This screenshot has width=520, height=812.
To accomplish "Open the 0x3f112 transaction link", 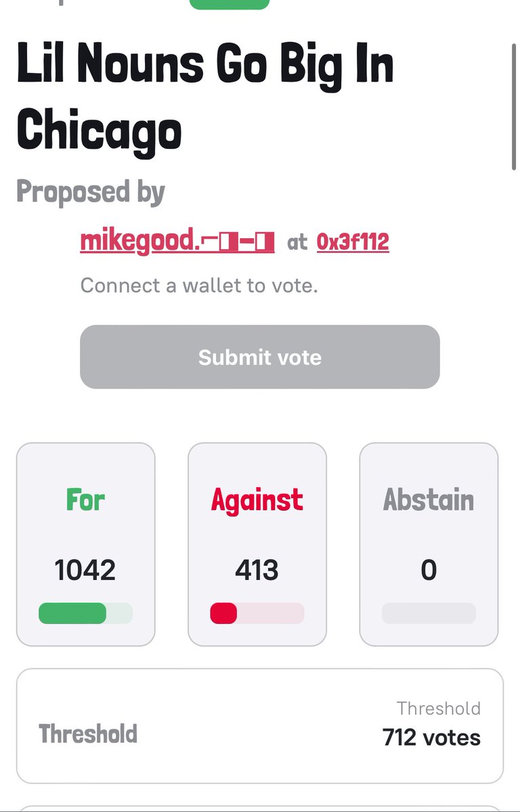I will pyautogui.click(x=353, y=242).
